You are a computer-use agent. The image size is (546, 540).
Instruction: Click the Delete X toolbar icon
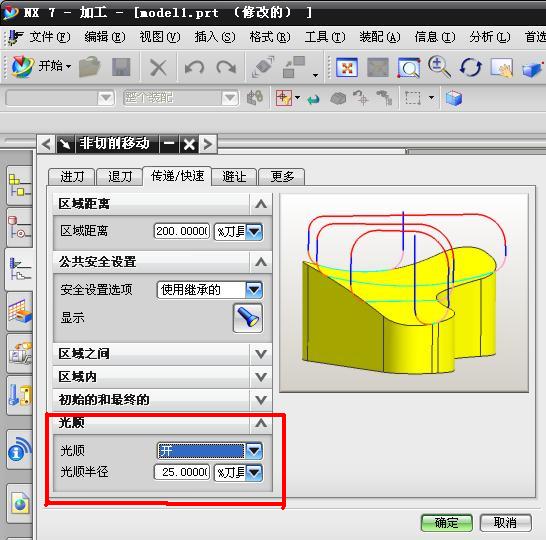[158, 67]
